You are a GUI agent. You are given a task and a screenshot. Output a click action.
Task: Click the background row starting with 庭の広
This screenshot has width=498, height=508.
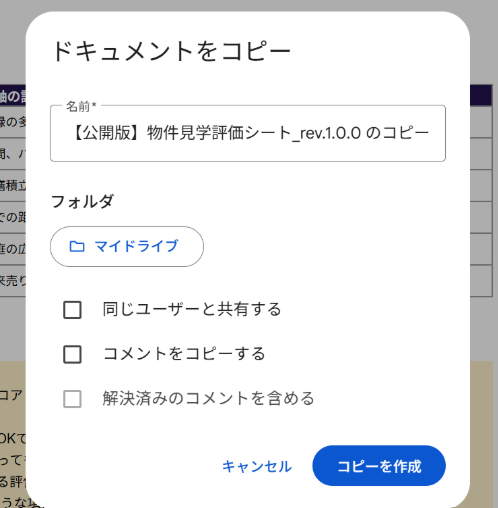(13, 249)
